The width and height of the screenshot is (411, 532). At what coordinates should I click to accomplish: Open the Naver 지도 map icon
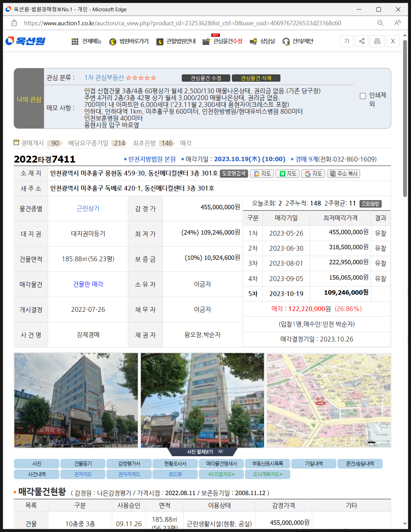(x=287, y=173)
